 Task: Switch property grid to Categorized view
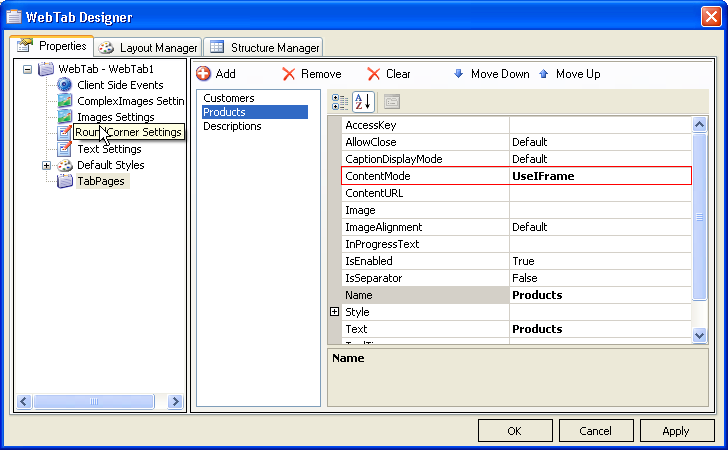pos(340,101)
